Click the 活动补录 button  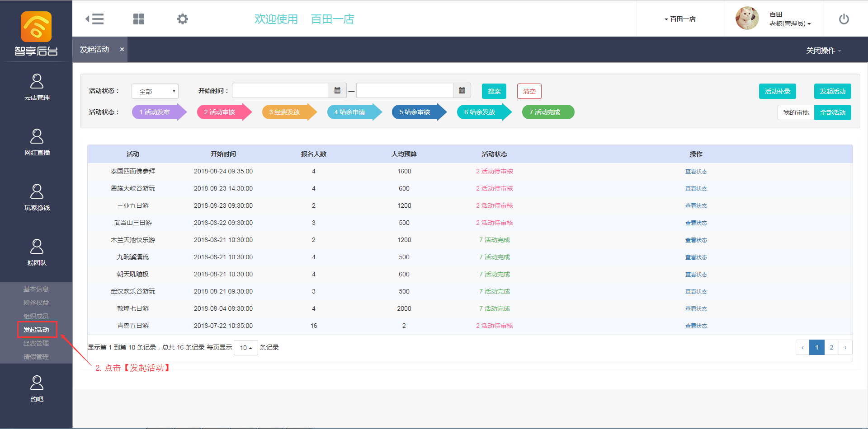(x=778, y=91)
